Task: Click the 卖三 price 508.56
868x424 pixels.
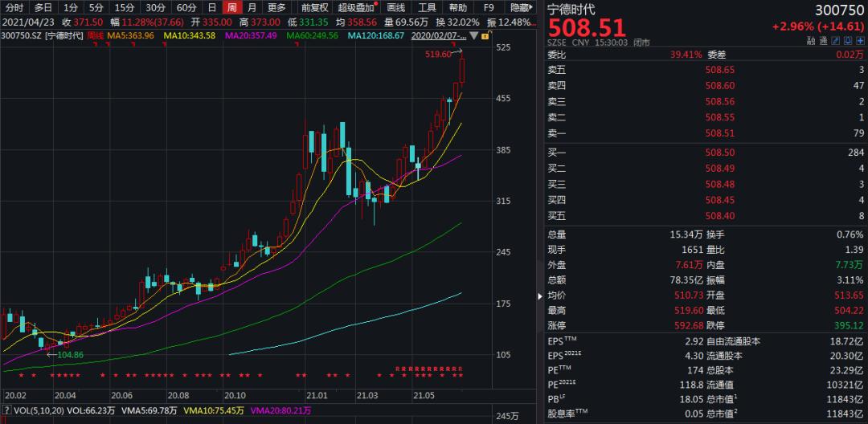Action: (x=720, y=102)
